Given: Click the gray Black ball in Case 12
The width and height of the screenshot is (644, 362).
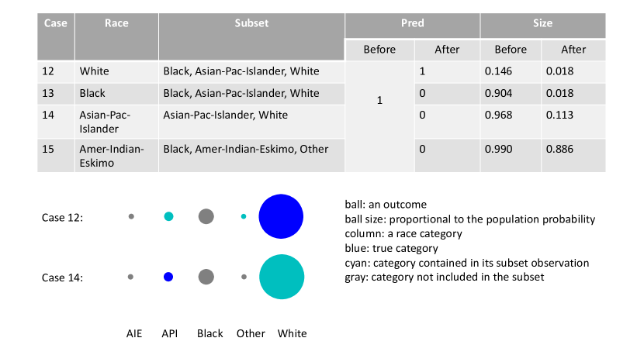Looking at the screenshot, I should pos(206,216).
